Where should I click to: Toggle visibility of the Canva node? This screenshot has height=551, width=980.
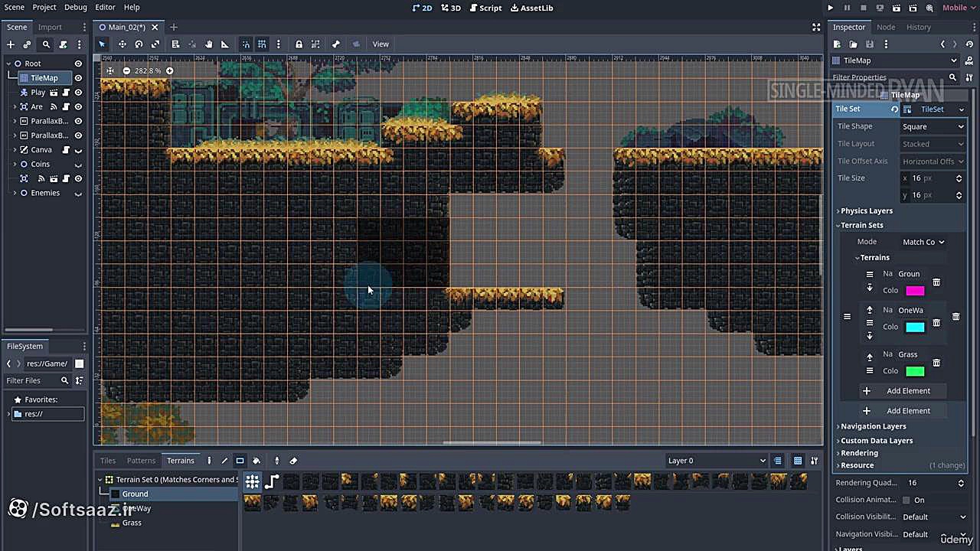click(x=78, y=150)
